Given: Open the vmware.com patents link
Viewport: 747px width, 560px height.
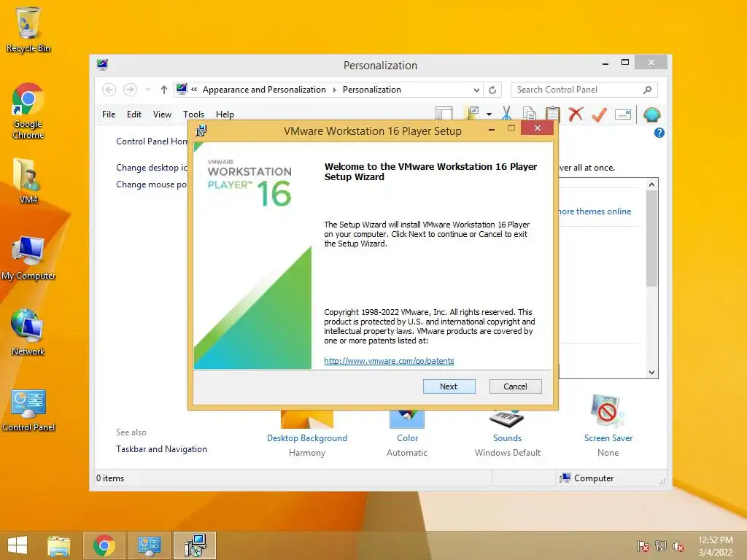Looking at the screenshot, I should (x=389, y=360).
